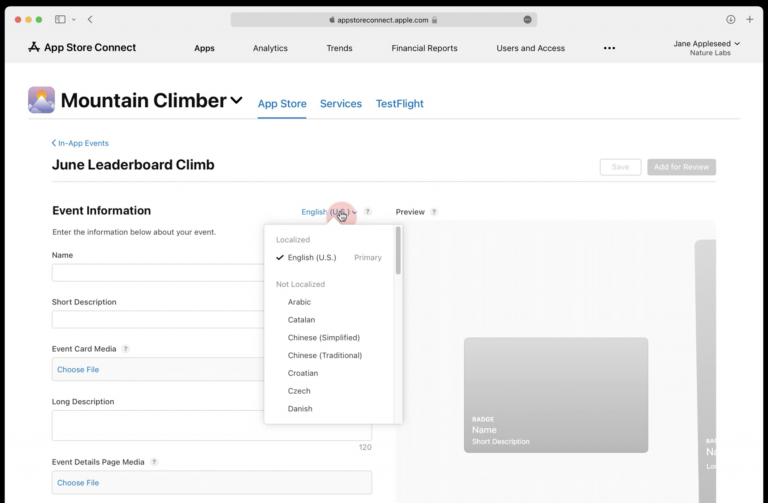The height and width of the screenshot is (503, 768).
Task: Click the page options icon in address bar
Action: (x=528, y=20)
